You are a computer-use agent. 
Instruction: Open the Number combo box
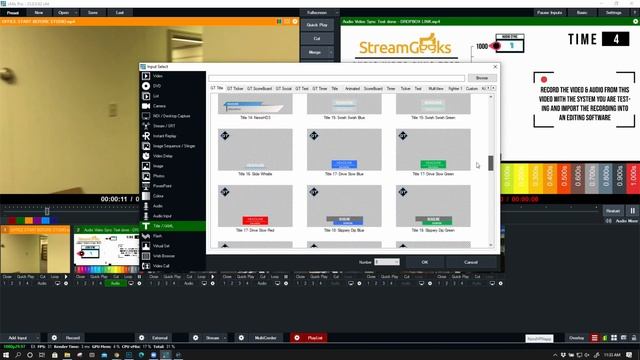[387, 262]
